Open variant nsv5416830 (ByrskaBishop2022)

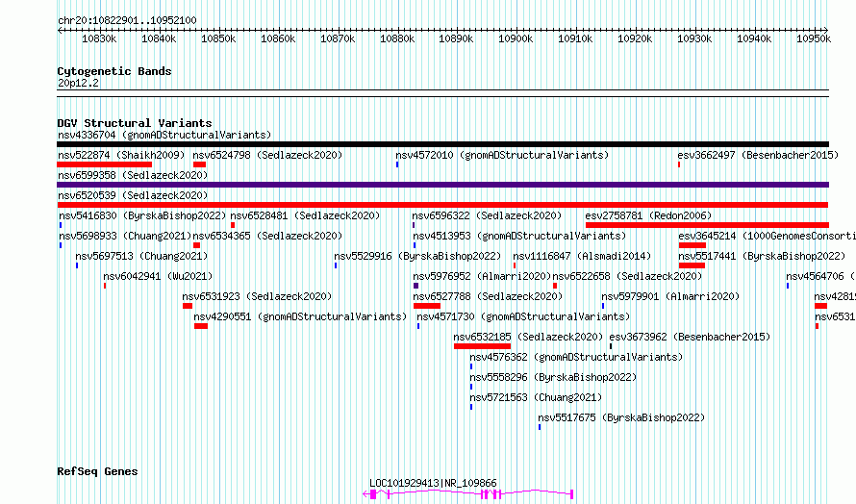(x=142, y=215)
